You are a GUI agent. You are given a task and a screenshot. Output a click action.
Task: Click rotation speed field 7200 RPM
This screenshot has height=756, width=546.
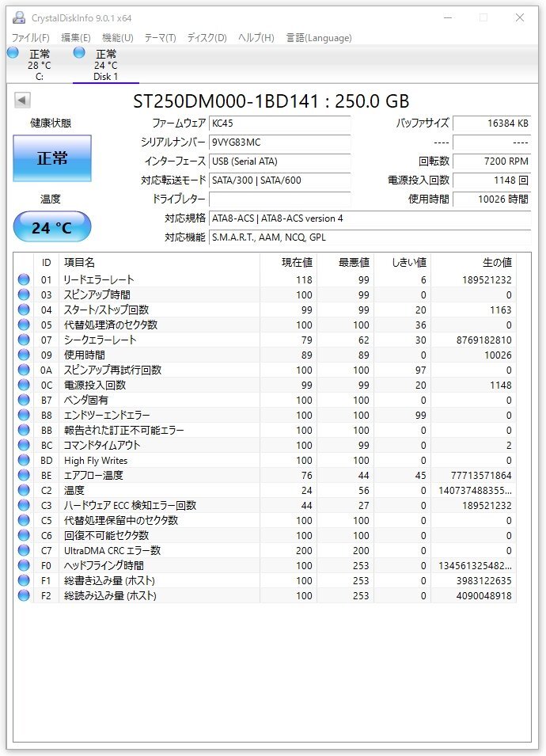click(x=491, y=161)
